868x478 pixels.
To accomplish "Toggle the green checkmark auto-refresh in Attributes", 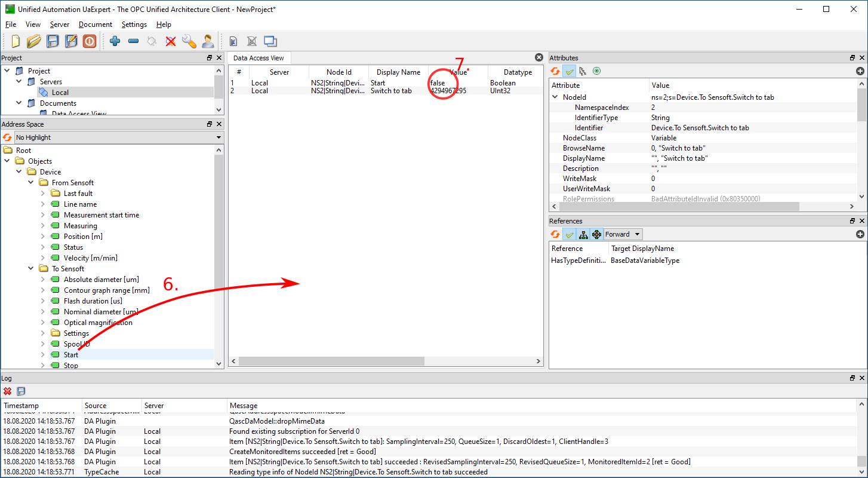I will 570,71.
